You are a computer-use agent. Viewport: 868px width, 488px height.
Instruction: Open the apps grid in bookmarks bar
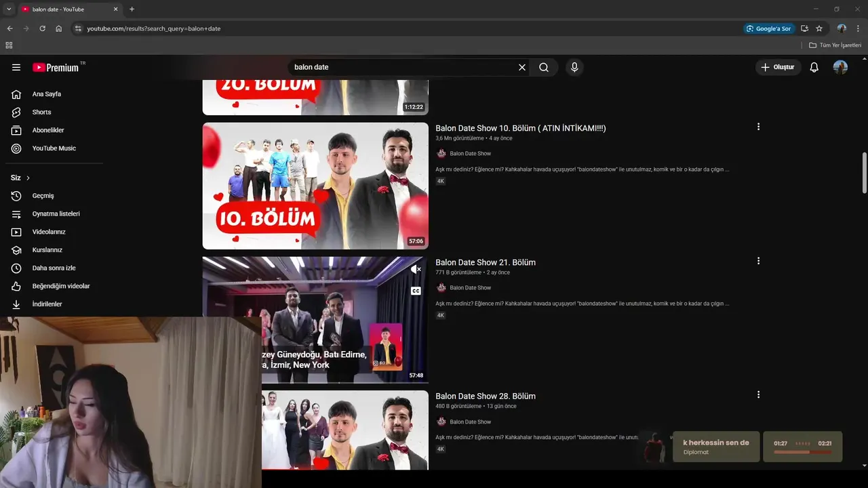click(x=9, y=45)
